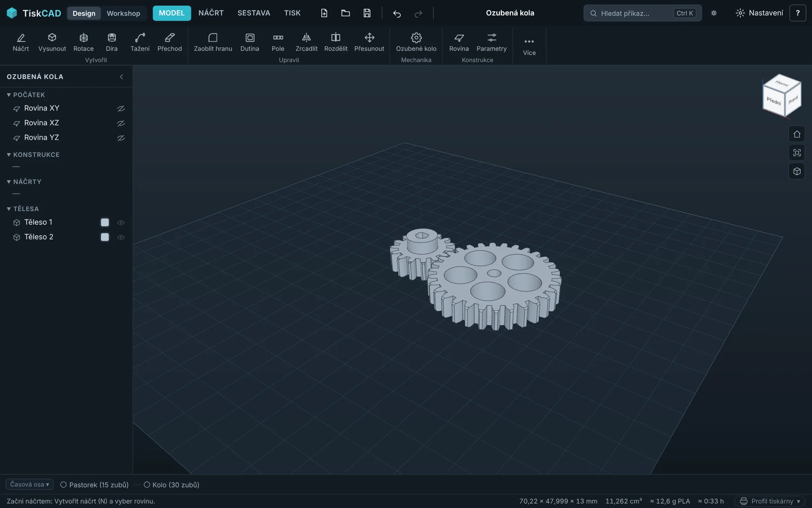Switch to the TISK tab
This screenshot has height=508, width=812.
(x=292, y=13)
